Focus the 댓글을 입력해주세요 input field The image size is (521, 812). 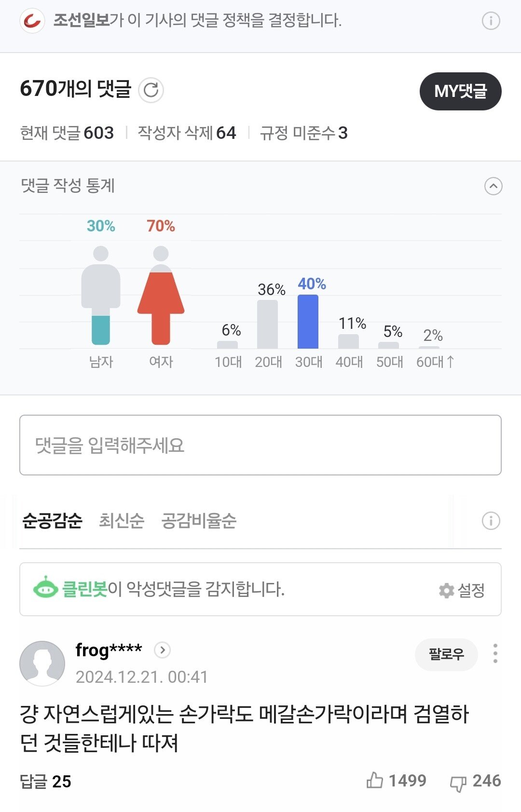coord(260,445)
